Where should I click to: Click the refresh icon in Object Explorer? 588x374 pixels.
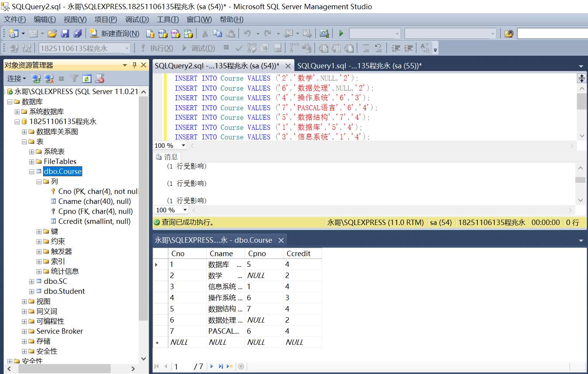coord(87,79)
